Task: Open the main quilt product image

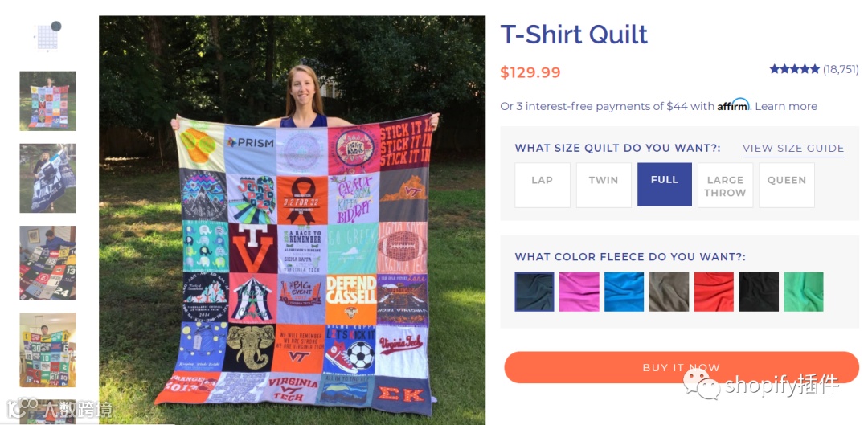Action: pyautogui.click(x=292, y=220)
